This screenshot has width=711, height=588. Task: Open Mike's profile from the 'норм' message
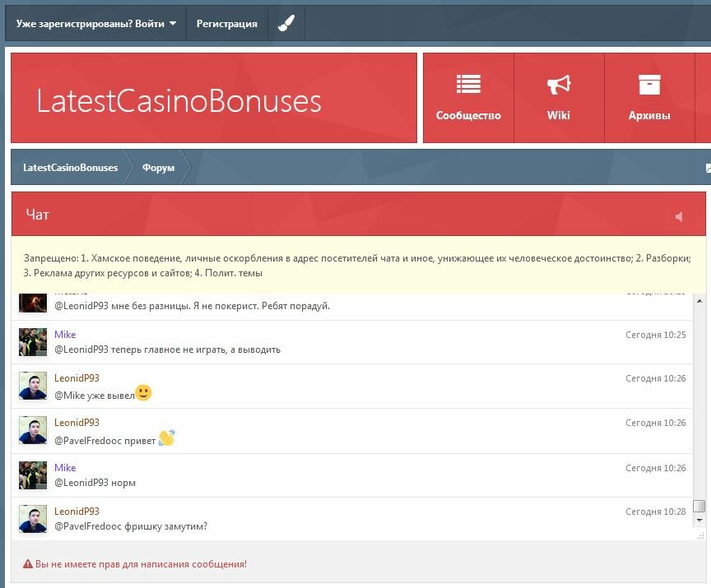pos(65,467)
